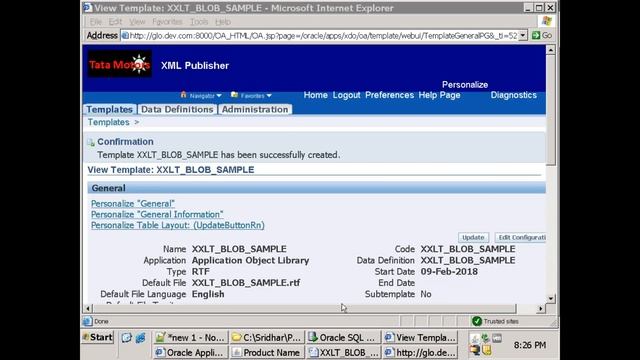This screenshot has height=360, width=640.
Task: Open the Product Name taskbar item
Action: pos(267,352)
